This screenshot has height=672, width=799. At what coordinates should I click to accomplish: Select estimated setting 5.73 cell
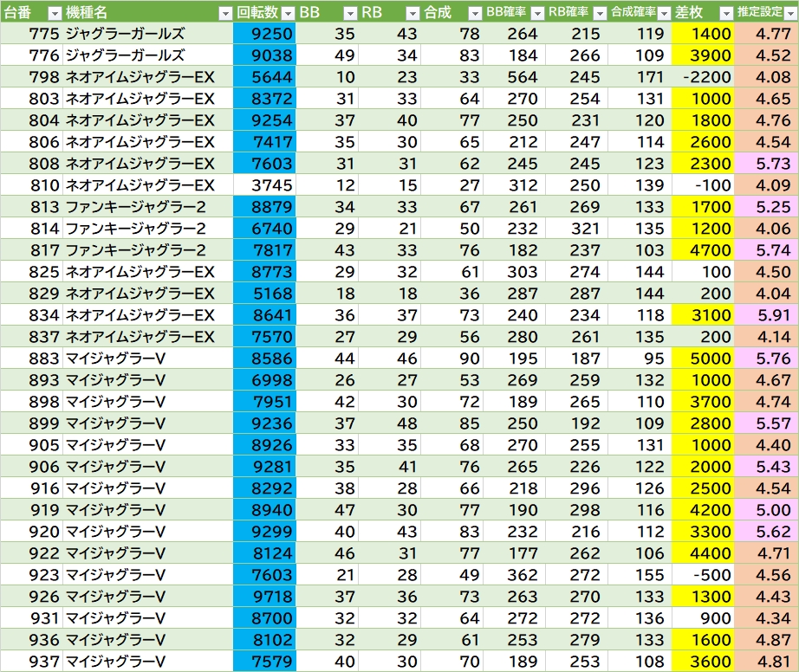pyautogui.click(x=766, y=164)
